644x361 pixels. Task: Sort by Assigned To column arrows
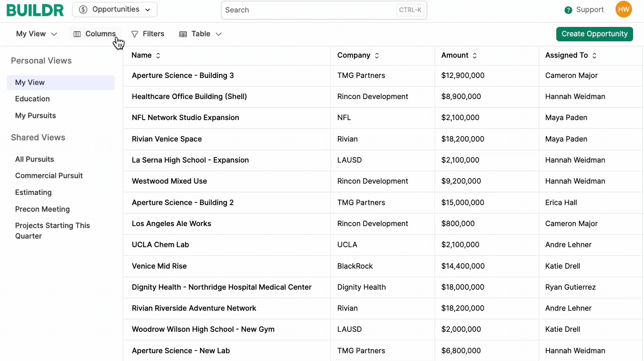pyautogui.click(x=594, y=56)
